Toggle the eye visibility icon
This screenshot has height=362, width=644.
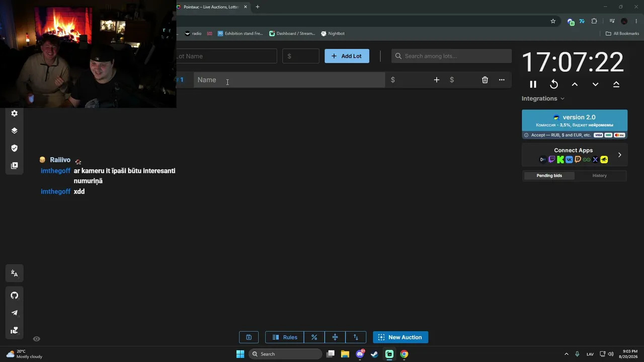(36, 339)
